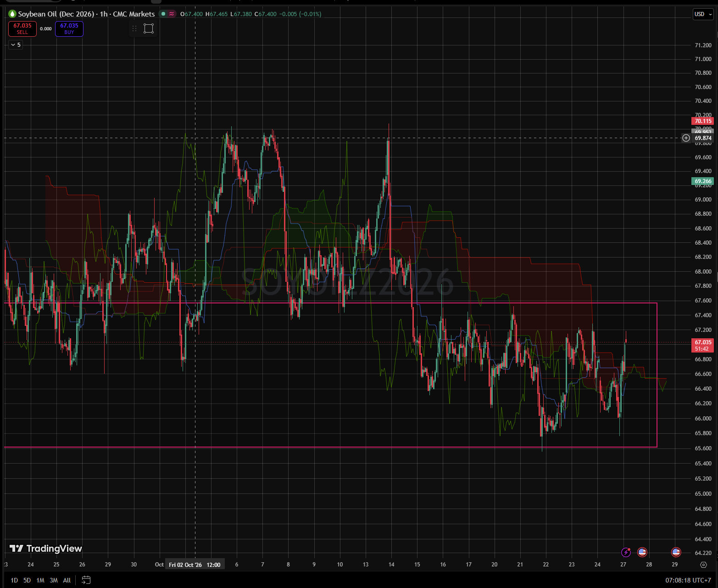Viewport: 718px width, 588px height.
Task: Click the TradingView logo
Action: [x=45, y=549]
